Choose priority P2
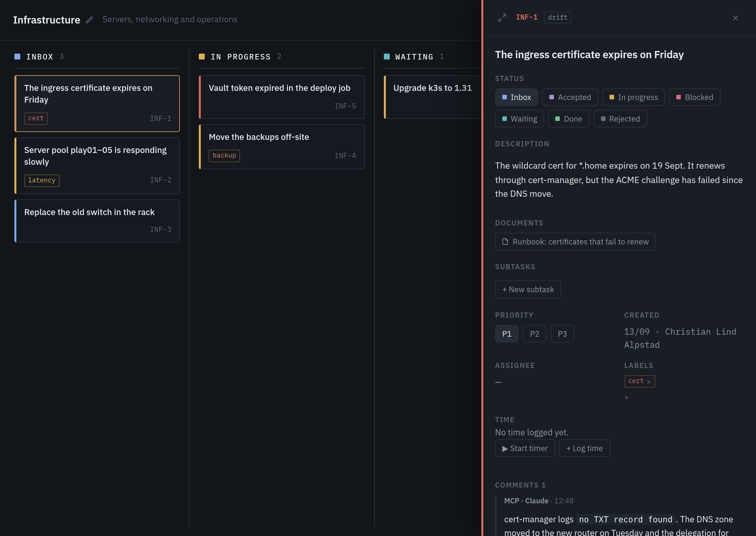 point(535,334)
